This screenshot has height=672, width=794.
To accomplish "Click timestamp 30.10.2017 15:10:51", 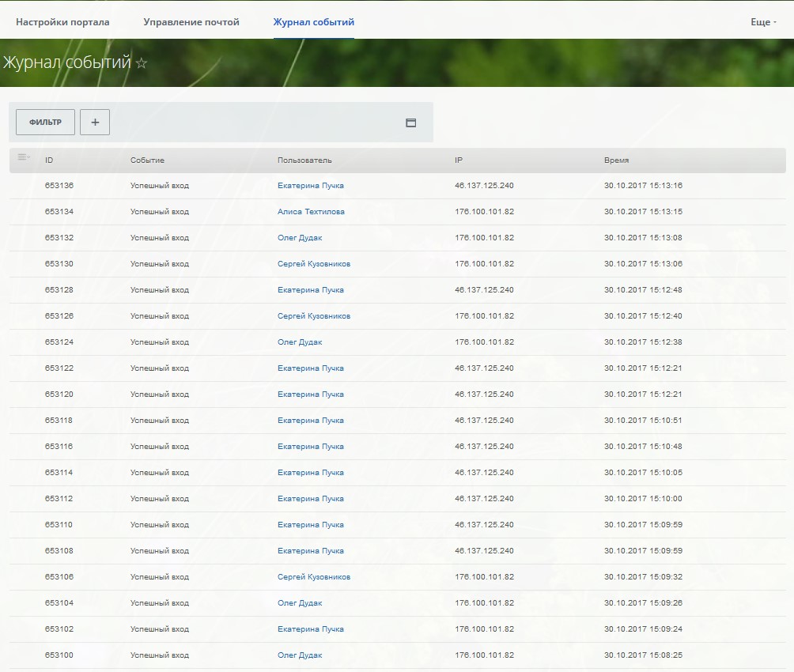I will 643,421.
